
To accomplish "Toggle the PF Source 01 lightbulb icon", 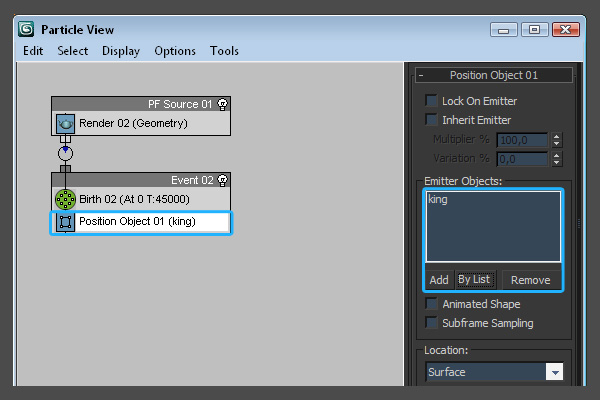I will (x=222, y=103).
